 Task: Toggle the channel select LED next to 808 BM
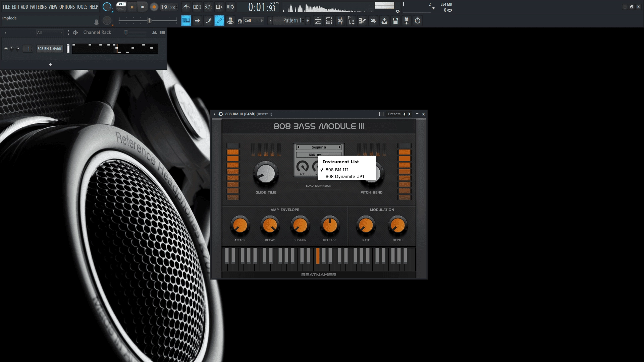point(68,49)
